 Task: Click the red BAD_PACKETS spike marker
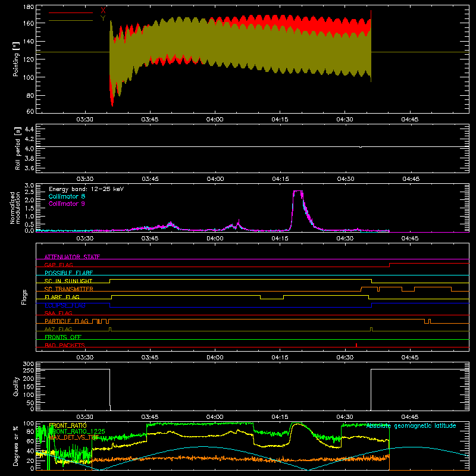click(x=356, y=345)
